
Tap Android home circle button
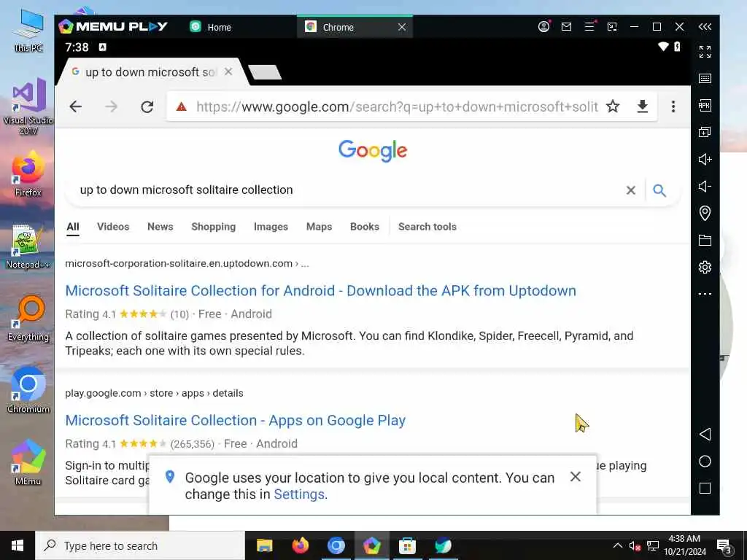point(705,461)
